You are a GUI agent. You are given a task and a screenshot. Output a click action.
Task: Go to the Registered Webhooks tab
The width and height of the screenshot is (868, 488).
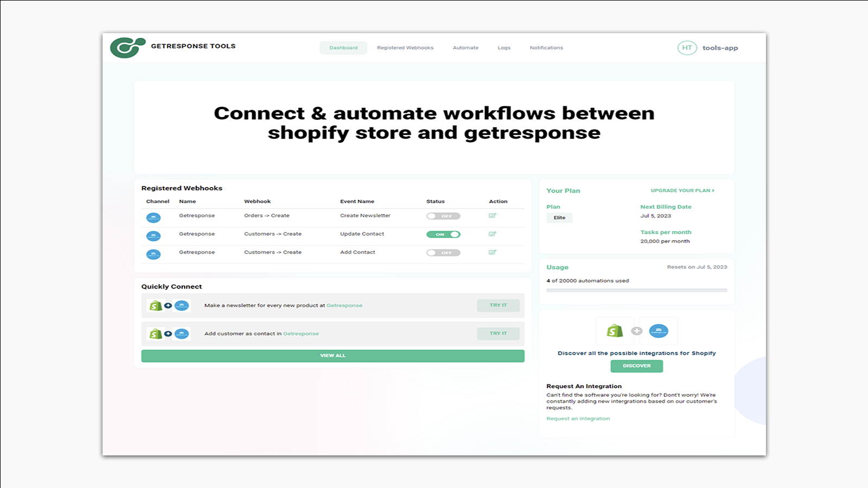click(405, 48)
